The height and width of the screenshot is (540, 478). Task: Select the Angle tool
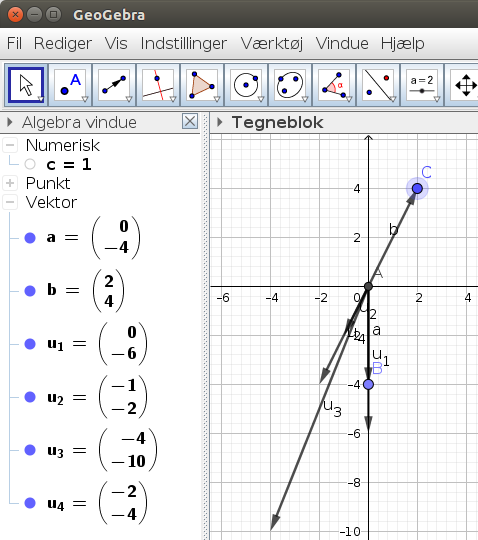click(x=334, y=85)
